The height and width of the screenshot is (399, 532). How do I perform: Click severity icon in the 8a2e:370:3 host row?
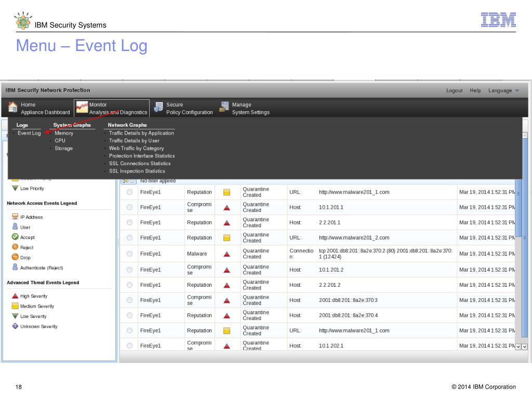227,300
